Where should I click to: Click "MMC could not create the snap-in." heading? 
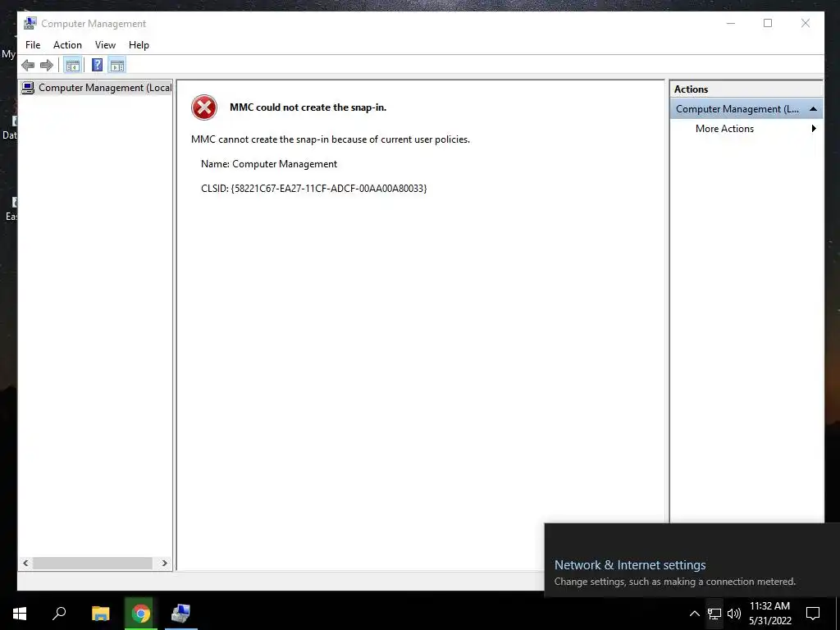308,107
